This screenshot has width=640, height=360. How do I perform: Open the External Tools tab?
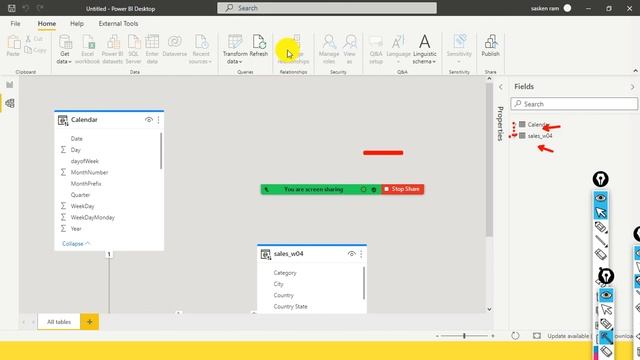pyautogui.click(x=118, y=24)
